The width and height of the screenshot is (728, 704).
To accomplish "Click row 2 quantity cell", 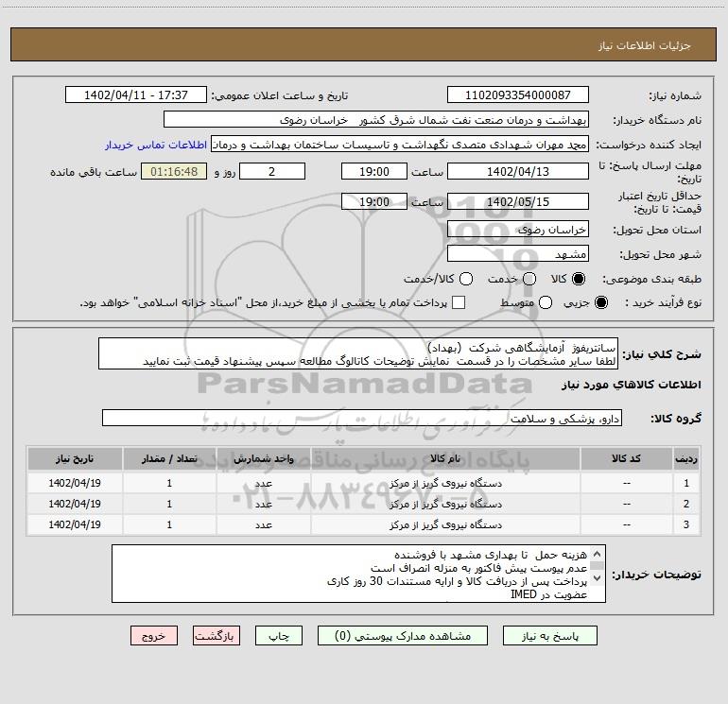I will [169, 504].
